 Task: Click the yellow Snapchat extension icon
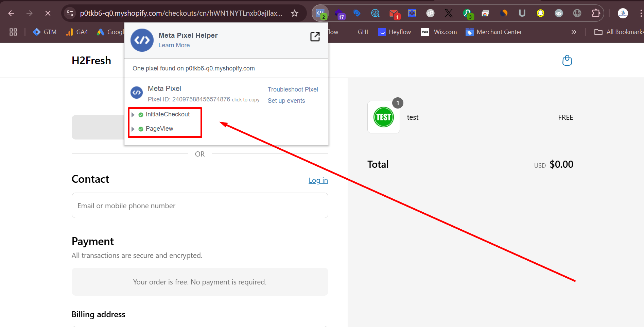point(540,13)
